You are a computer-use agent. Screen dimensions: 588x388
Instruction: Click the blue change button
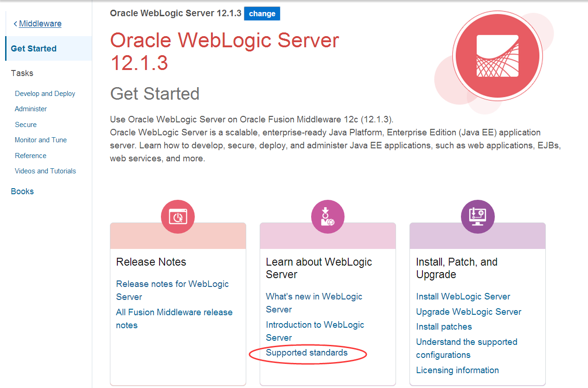pos(262,13)
